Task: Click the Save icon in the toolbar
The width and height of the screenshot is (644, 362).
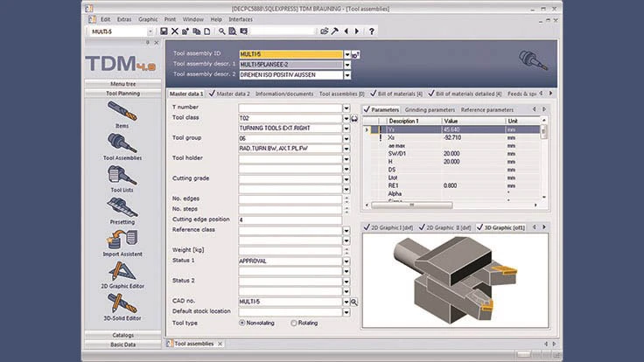Action: 164,31
